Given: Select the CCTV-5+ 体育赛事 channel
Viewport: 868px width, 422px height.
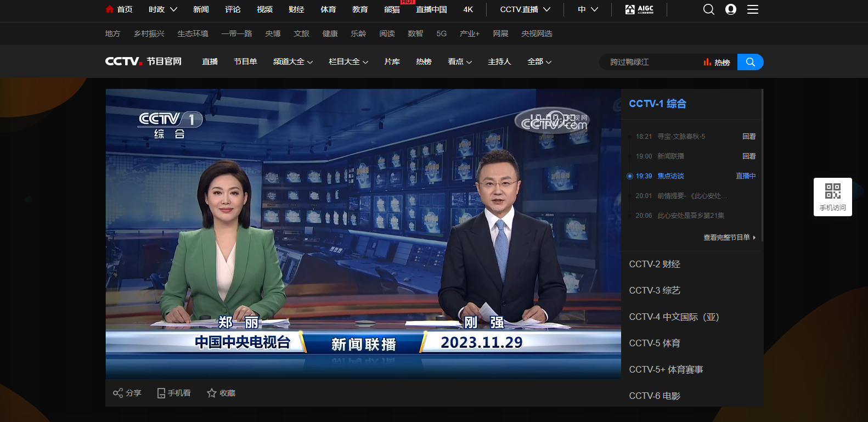Looking at the screenshot, I should click(666, 370).
